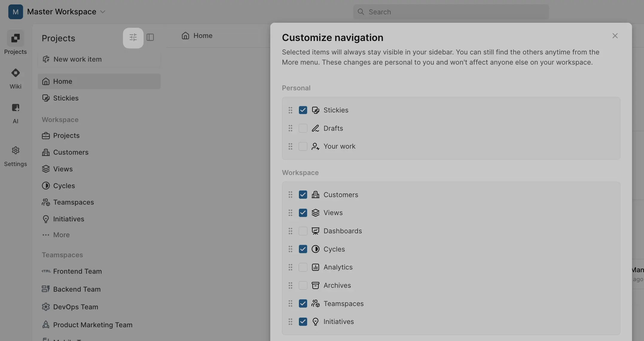Select Initiatives in the sidebar
644x341 pixels.
click(68, 219)
